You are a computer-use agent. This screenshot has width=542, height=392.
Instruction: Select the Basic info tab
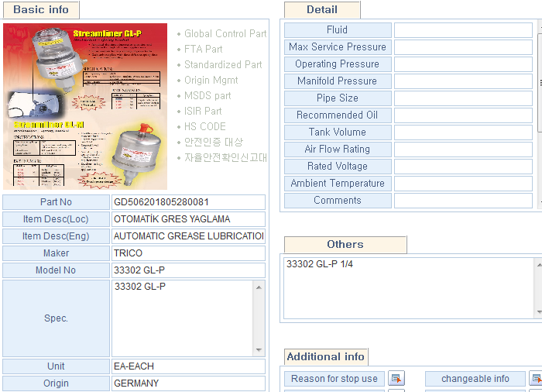tap(41, 10)
